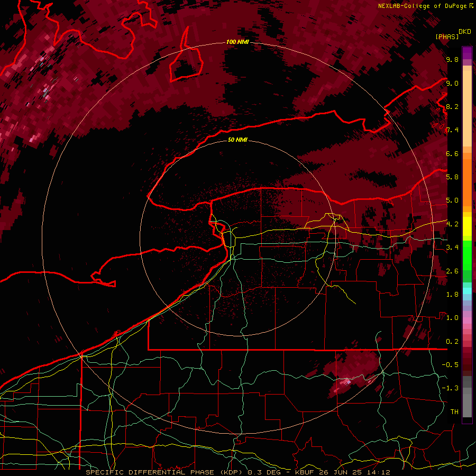This screenshot has width=476, height=476.
Task: Pick the yellow band on the color bar
Action: coord(467,226)
